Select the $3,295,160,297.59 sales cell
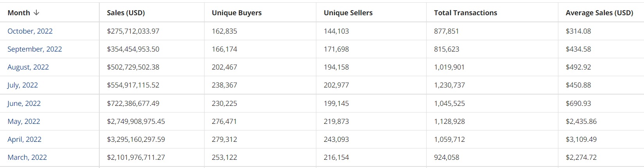The image size is (644, 168). tap(152, 139)
